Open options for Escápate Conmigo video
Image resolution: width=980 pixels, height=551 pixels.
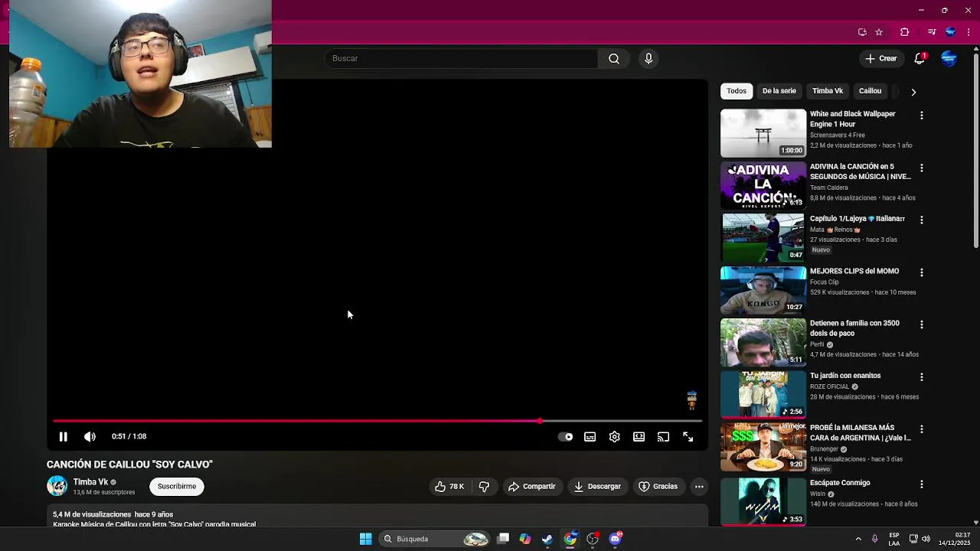tap(922, 484)
